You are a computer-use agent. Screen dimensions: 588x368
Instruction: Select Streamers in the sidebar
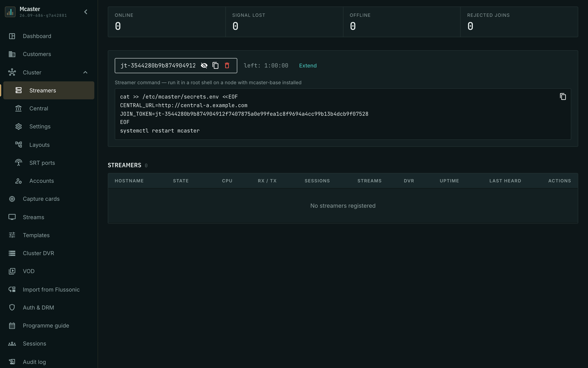coord(49,90)
